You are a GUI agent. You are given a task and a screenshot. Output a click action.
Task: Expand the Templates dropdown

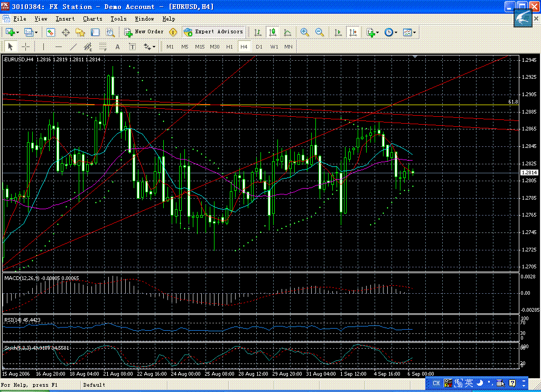click(x=409, y=32)
